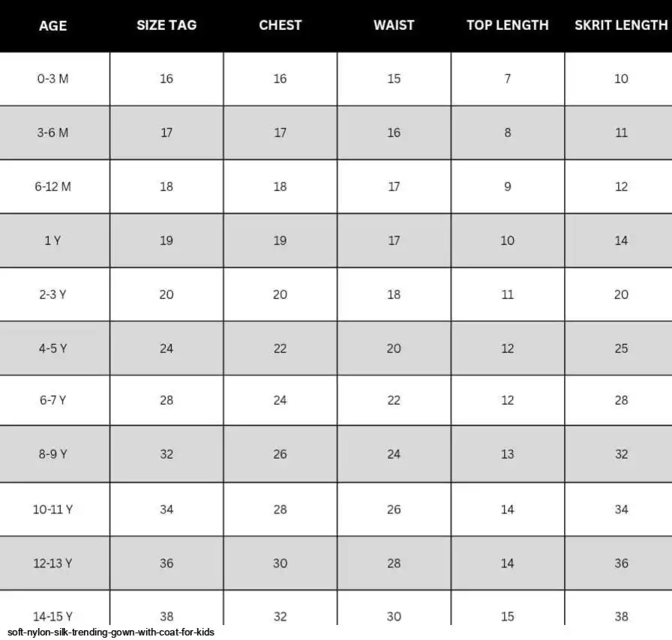
Task: Click the SKRIT LENGTH column header
Action: [x=621, y=25]
